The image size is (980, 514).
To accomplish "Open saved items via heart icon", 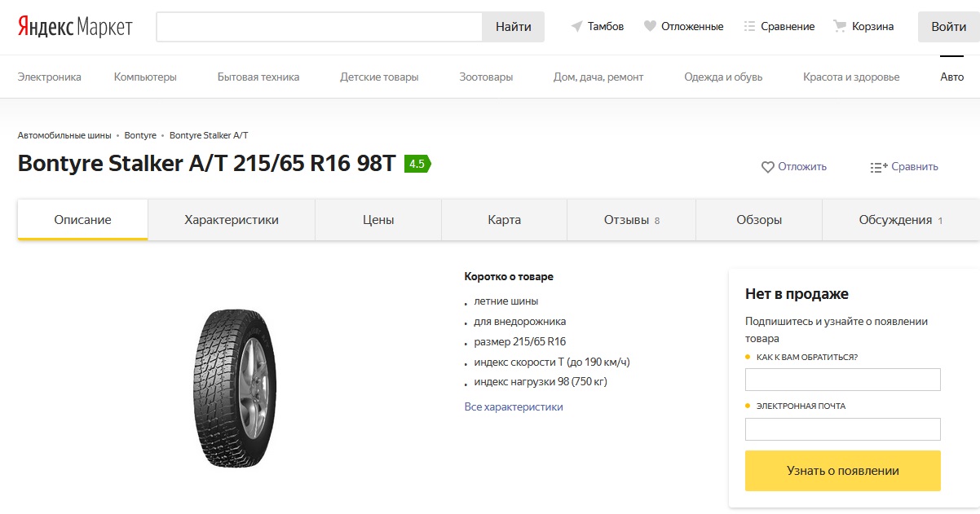I will (x=650, y=26).
